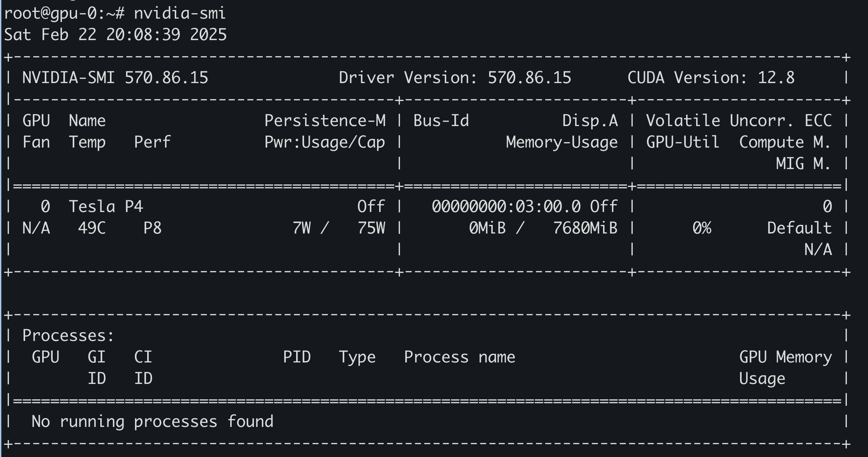
Task: Click the 'NVIDIA-SMI 570.86.15' header text
Action: pos(115,78)
